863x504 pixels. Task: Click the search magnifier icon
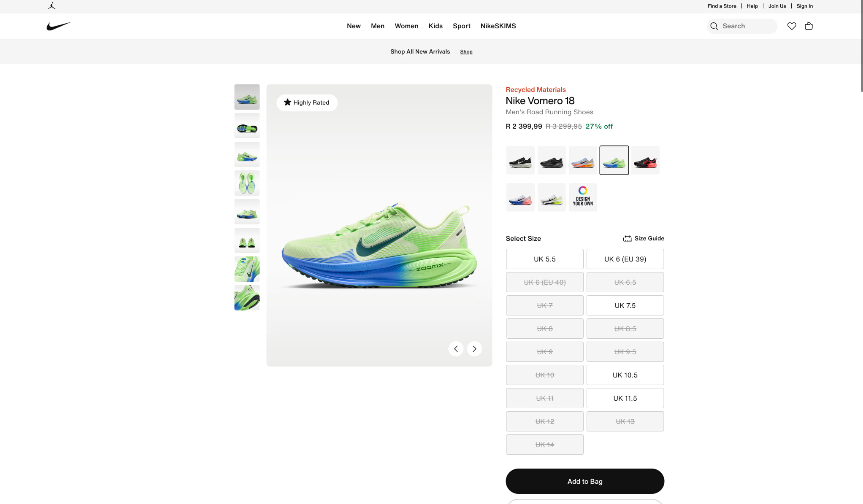click(714, 26)
